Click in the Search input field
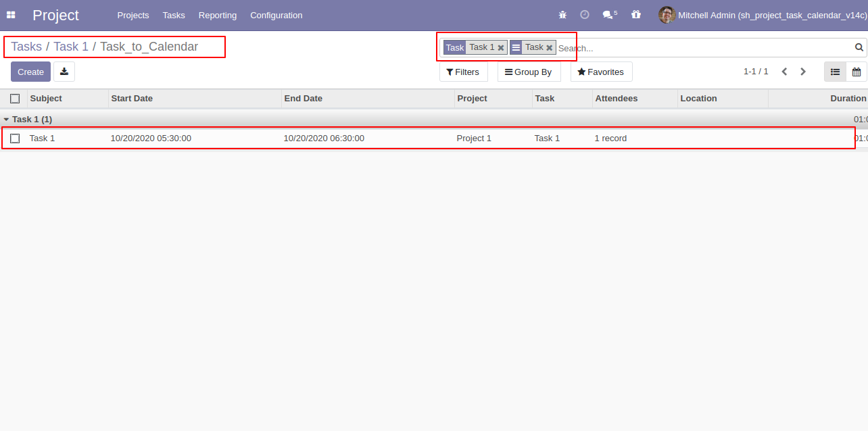 coord(703,48)
